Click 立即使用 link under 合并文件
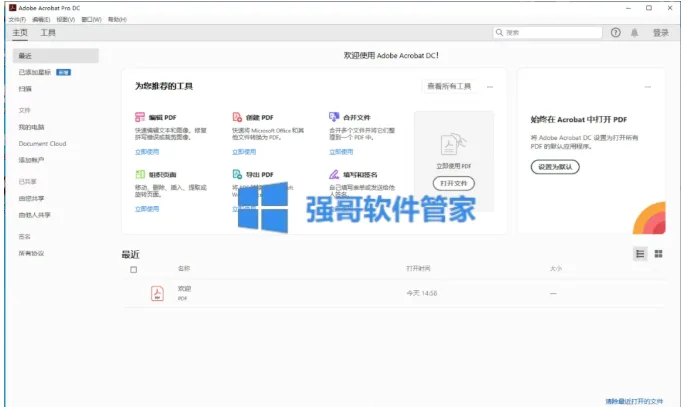 [x=341, y=152]
